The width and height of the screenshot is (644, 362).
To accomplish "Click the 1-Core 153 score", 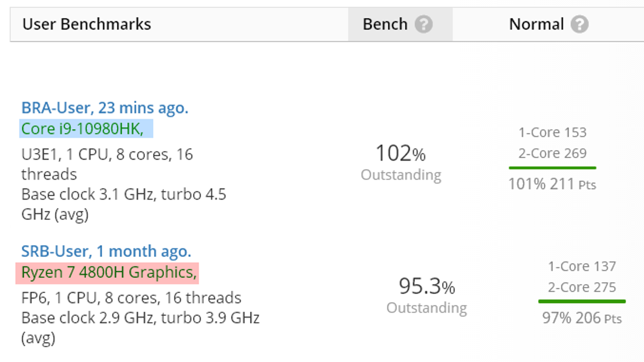I will coord(552,132).
